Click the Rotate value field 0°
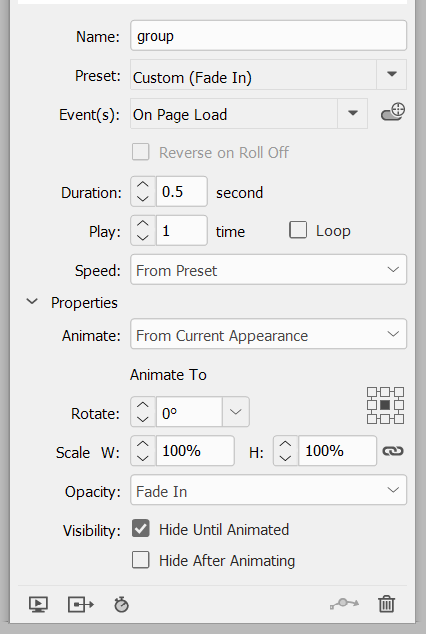426x634 pixels. (x=189, y=412)
